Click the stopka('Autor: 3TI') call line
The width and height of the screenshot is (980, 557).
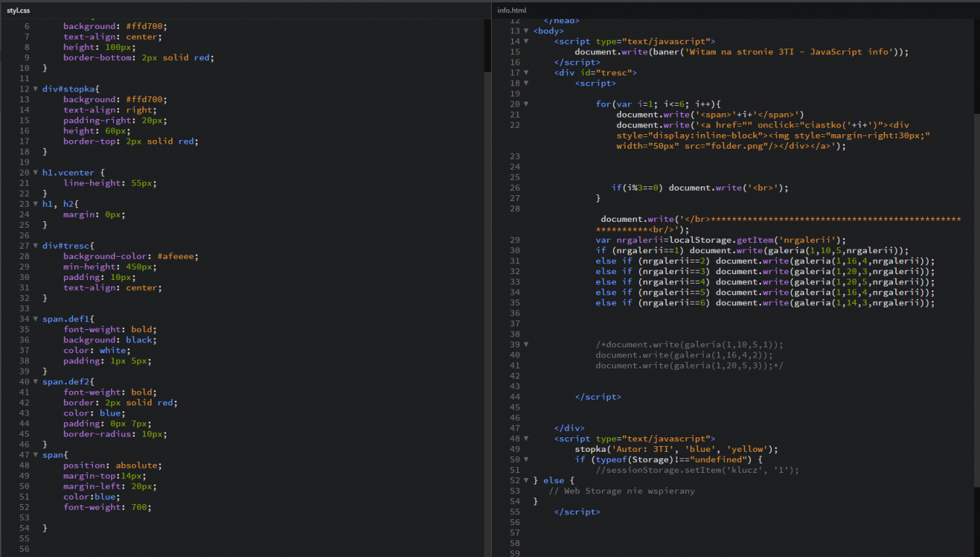click(676, 450)
